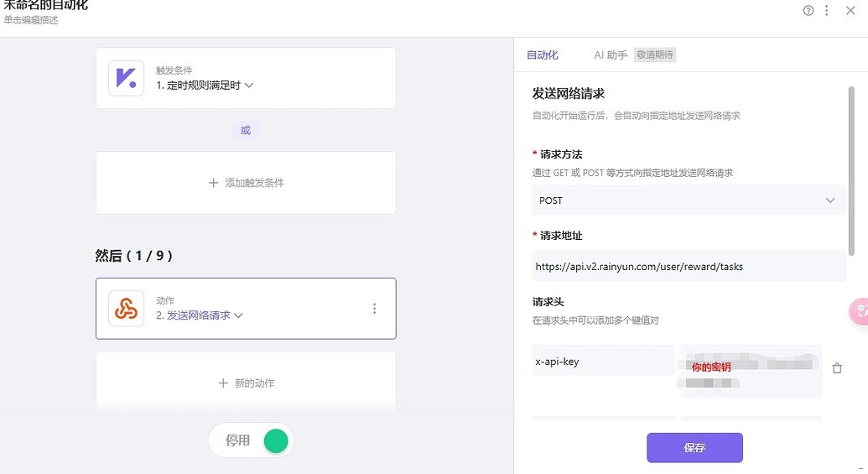
Task: Click the floating pink widget on right edge
Action: [x=860, y=311]
